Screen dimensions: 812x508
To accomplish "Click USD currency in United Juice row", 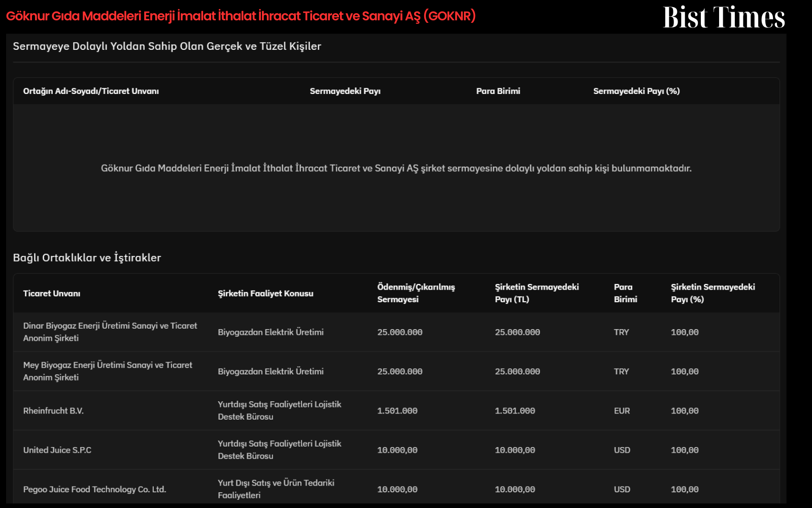I will pyautogui.click(x=622, y=450).
